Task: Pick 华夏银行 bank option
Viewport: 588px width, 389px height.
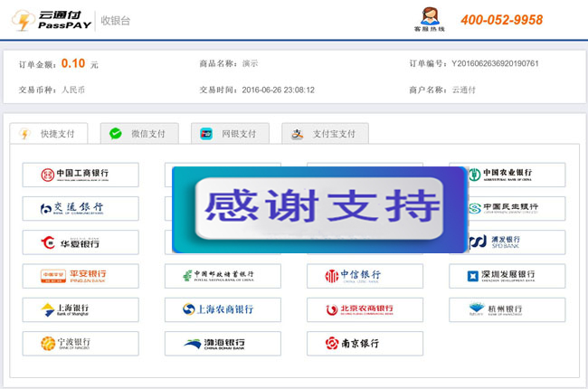Action: [81, 242]
